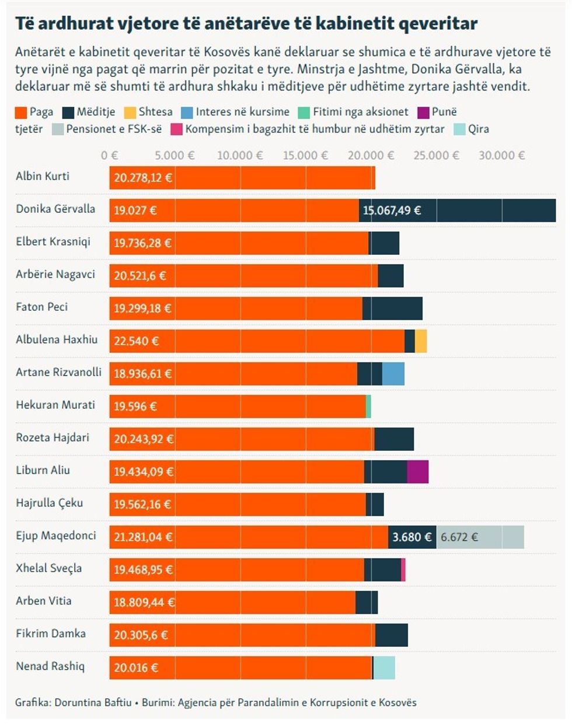
Task: Select Hekuran Murati's green bar segment
Action: click(x=368, y=407)
